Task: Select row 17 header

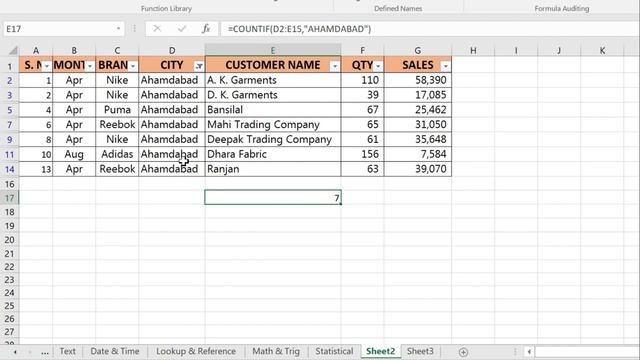Action: click(9, 198)
